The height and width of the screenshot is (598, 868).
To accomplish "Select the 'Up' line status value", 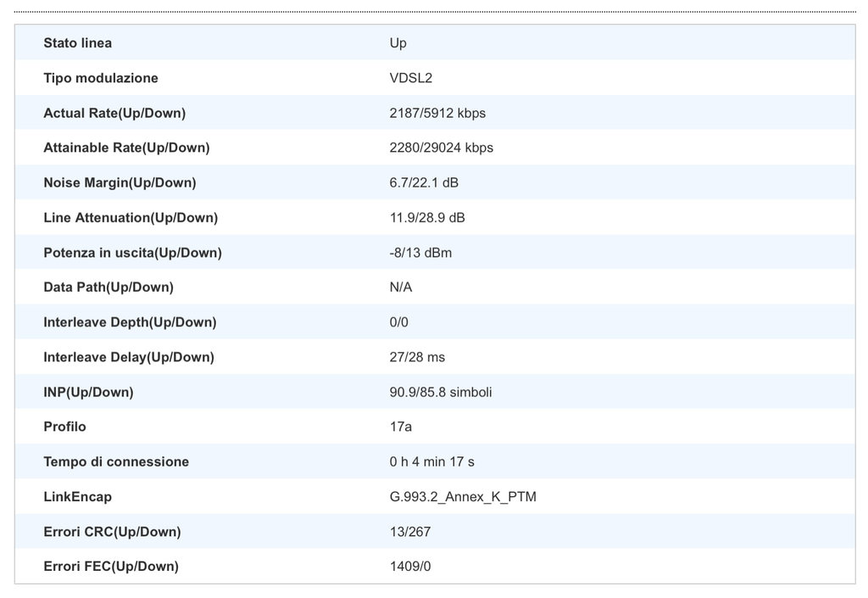I will point(398,43).
